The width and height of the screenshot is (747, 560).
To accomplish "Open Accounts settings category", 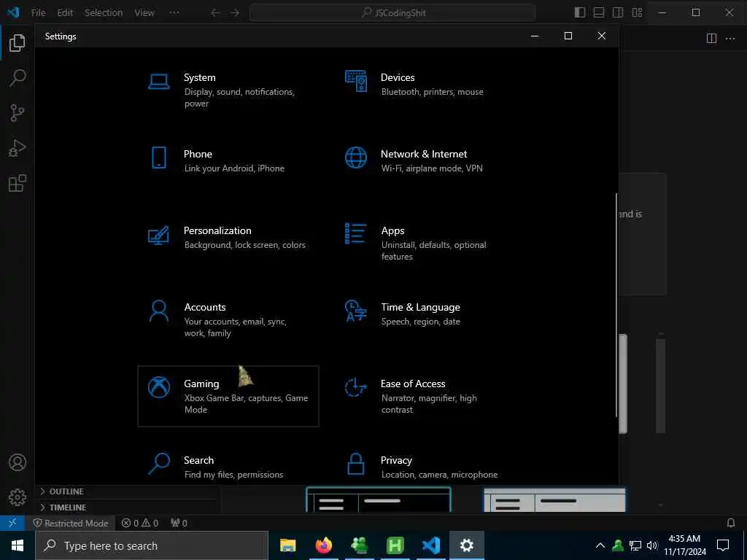I will 228,319.
